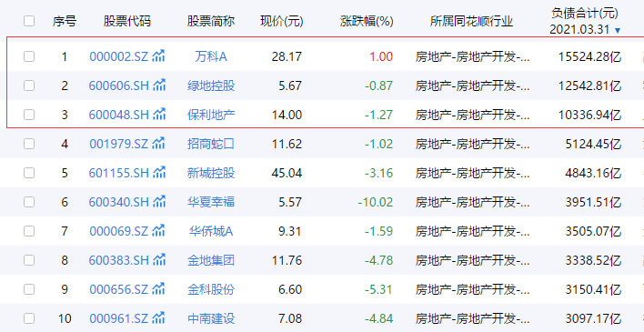Click 股票简称 column header

pyautogui.click(x=211, y=21)
